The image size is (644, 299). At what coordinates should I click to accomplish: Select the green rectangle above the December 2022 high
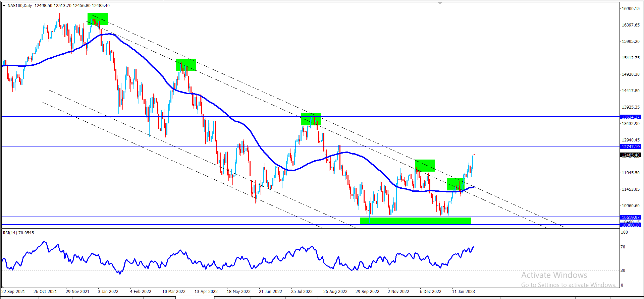click(x=425, y=166)
